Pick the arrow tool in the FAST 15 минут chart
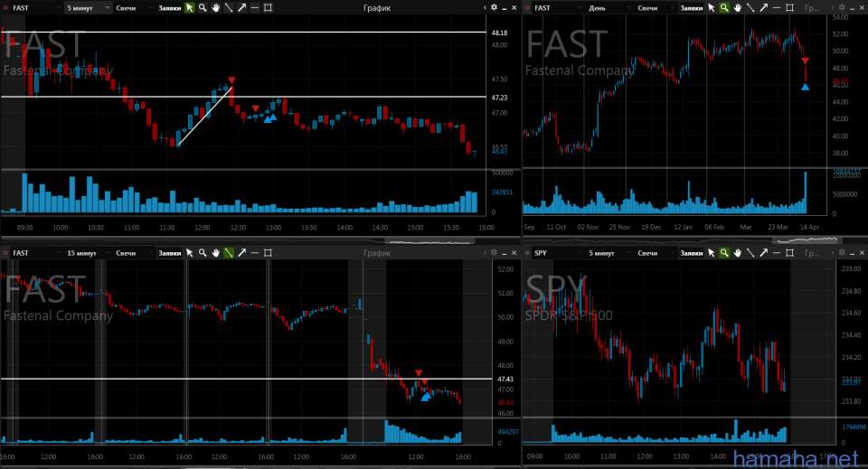The image size is (868, 469). point(242,253)
